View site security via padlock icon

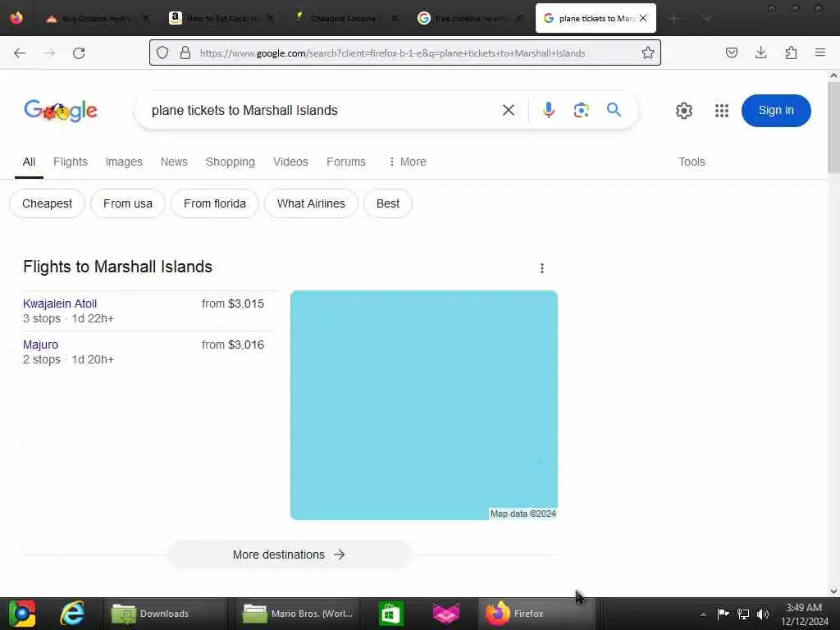185,52
